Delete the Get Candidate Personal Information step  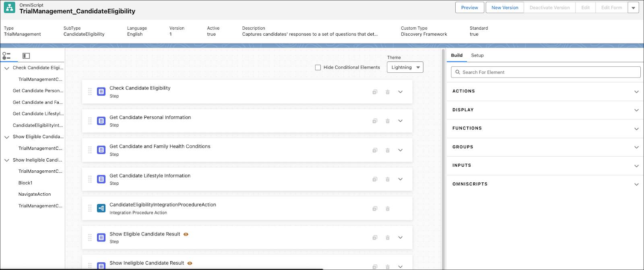pos(388,121)
